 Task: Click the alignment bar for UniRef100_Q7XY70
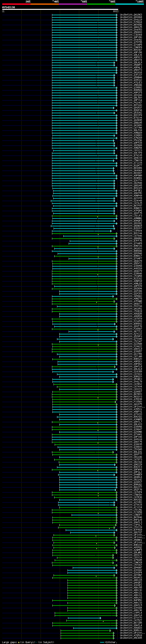85,618
